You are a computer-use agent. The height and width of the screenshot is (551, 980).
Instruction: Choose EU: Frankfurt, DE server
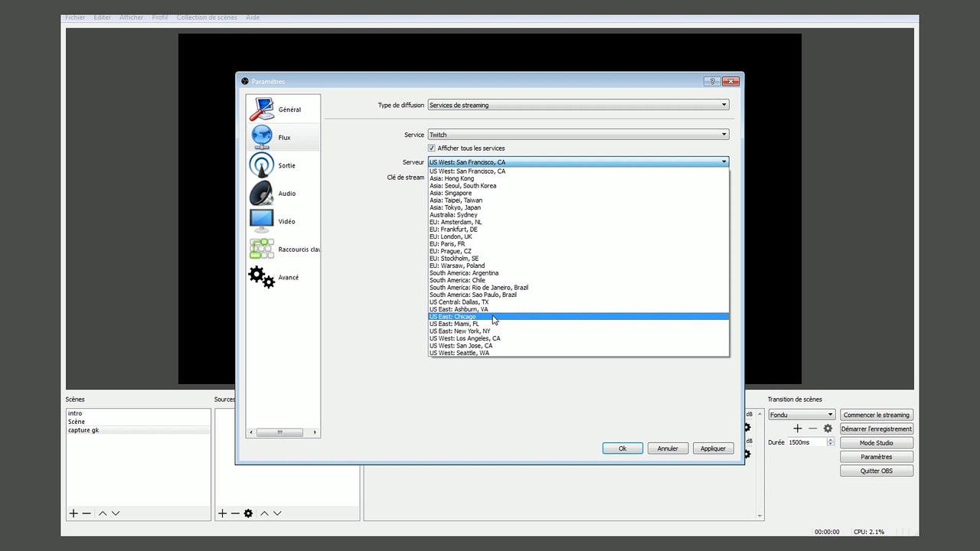tap(578, 230)
